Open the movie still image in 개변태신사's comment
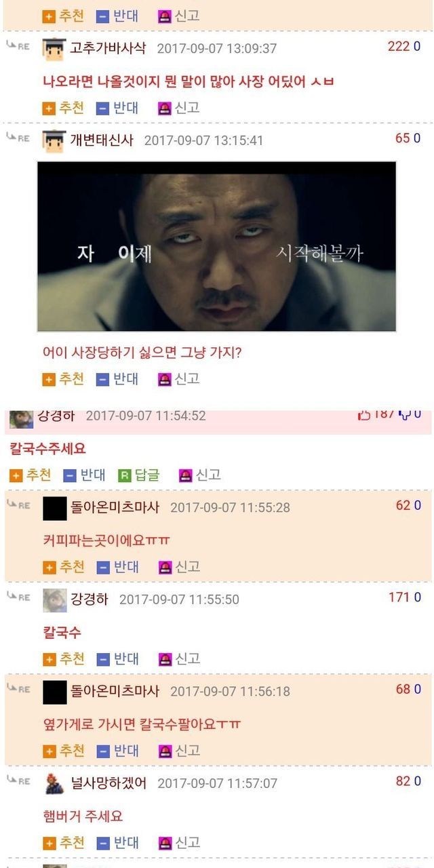 pos(216,246)
